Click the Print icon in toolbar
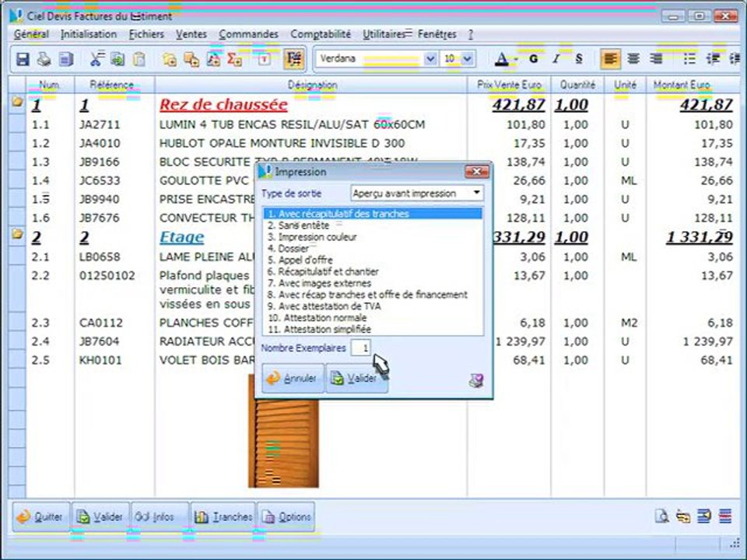Viewport: 747px width, 560px height. (44, 59)
